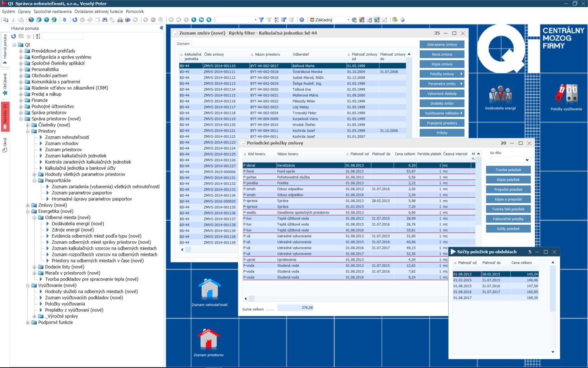588x368 pixels.
Task: Click the favorites star in Hlavná ponuka panel
Action: tap(29, 36)
